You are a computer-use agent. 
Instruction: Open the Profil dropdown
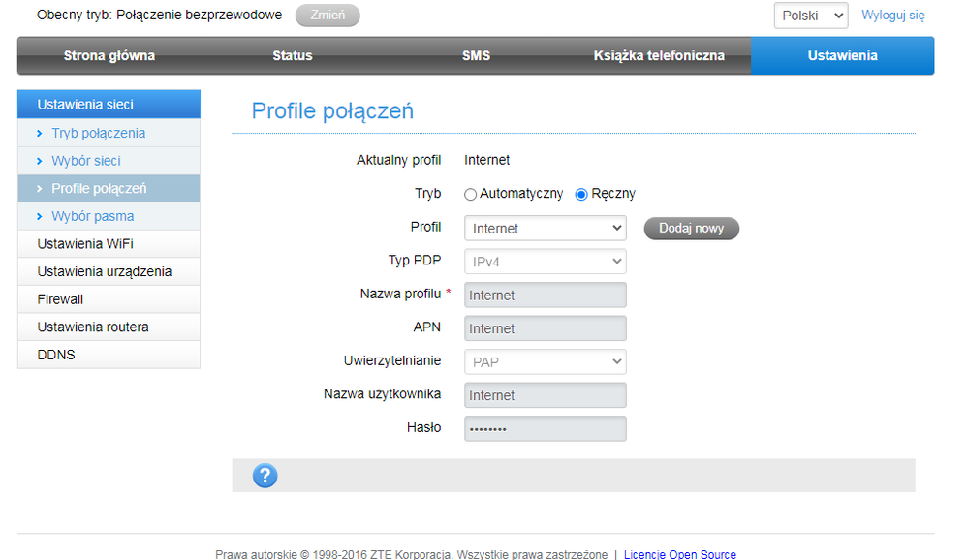tap(546, 229)
